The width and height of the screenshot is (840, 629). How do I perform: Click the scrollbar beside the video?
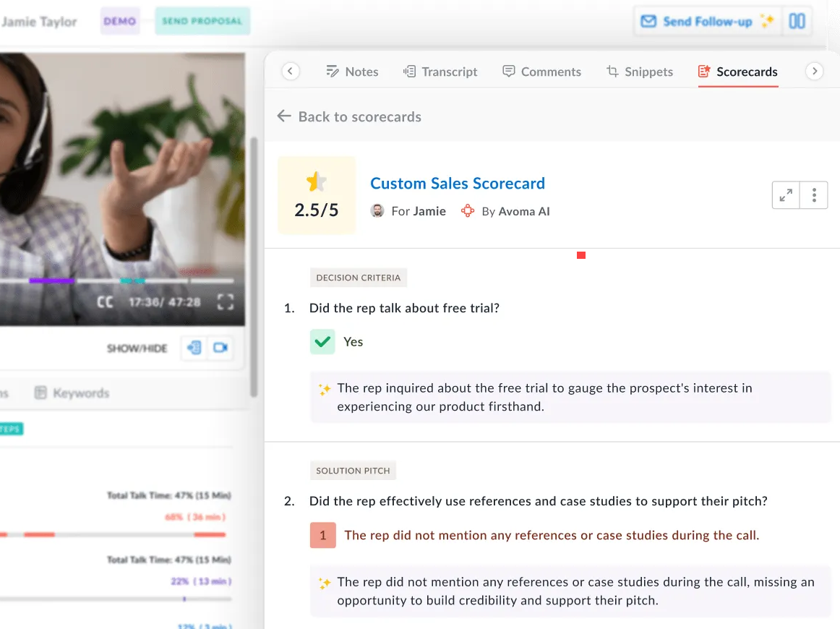coord(254,267)
